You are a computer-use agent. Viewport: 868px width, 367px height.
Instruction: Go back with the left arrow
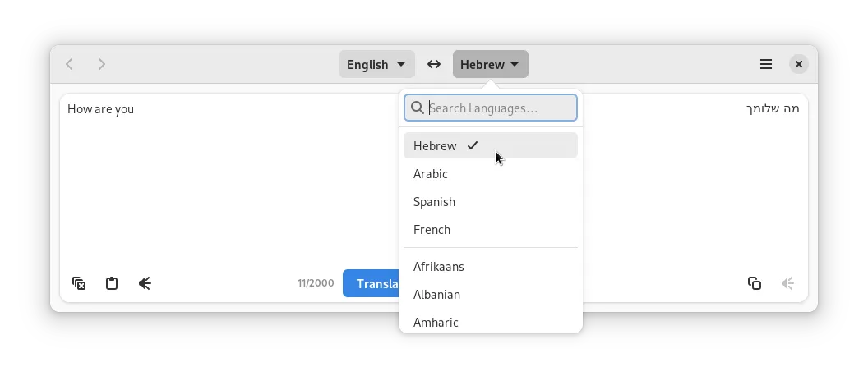70,64
